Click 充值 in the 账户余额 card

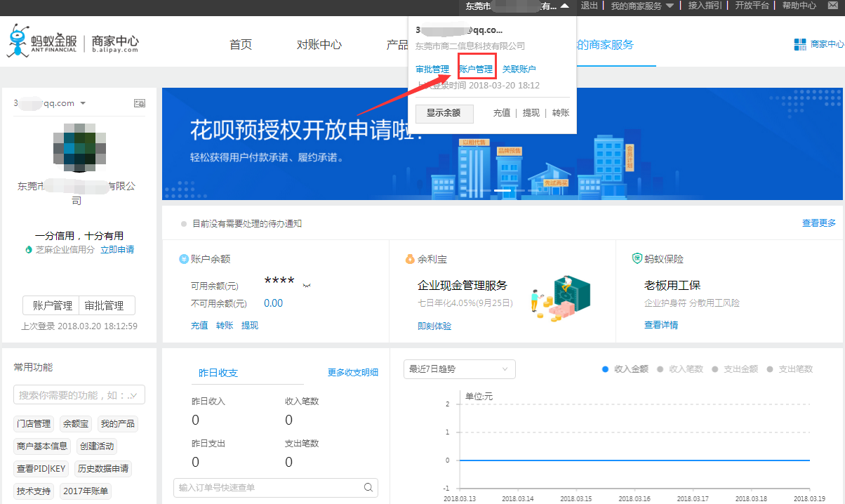[199, 326]
